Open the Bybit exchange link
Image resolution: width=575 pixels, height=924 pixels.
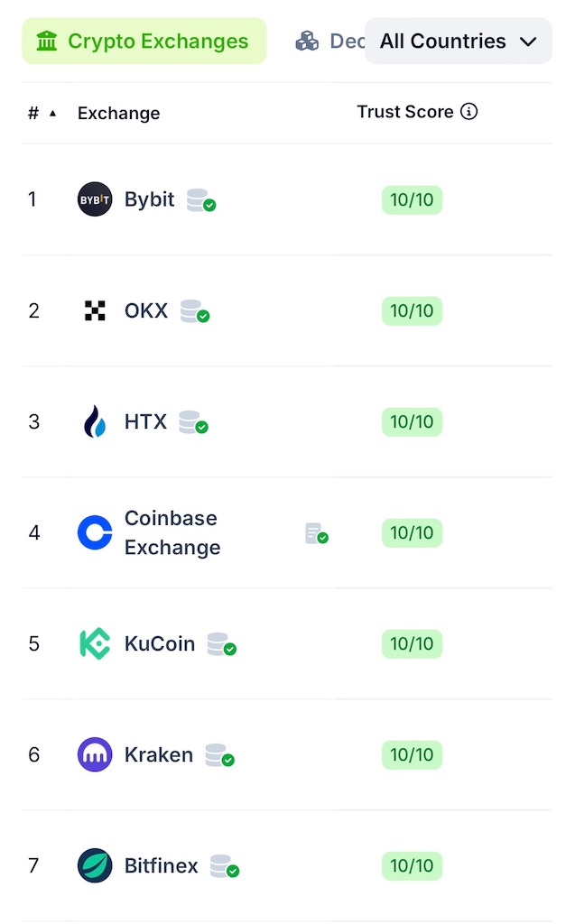148,199
